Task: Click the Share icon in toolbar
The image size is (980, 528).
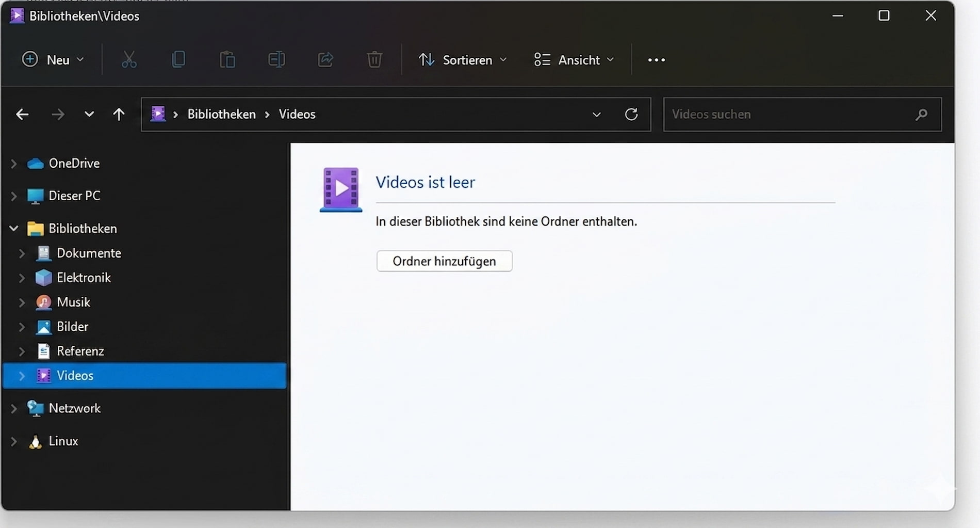Action: pos(325,60)
